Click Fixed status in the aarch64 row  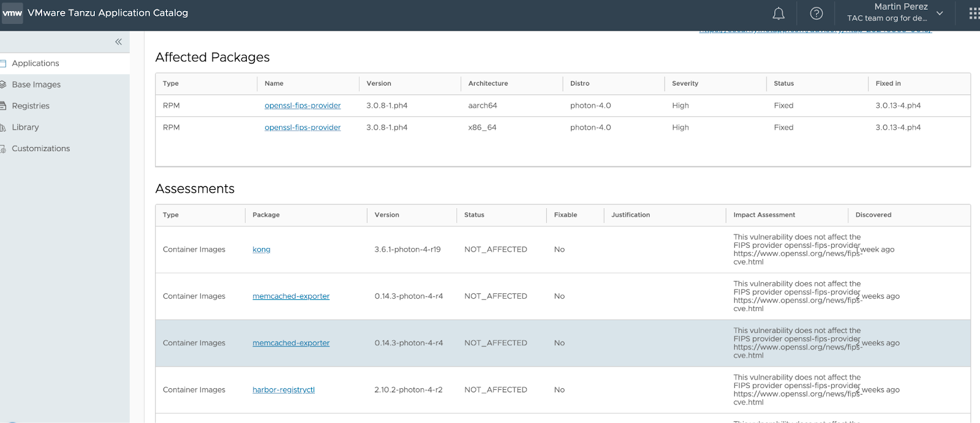[x=783, y=105]
